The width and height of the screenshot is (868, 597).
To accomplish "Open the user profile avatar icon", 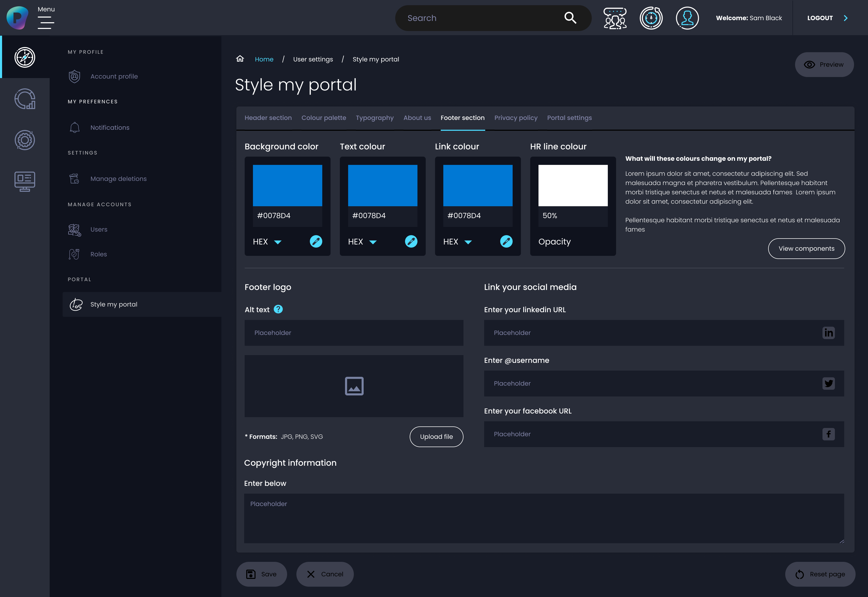I will [x=687, y=18].
